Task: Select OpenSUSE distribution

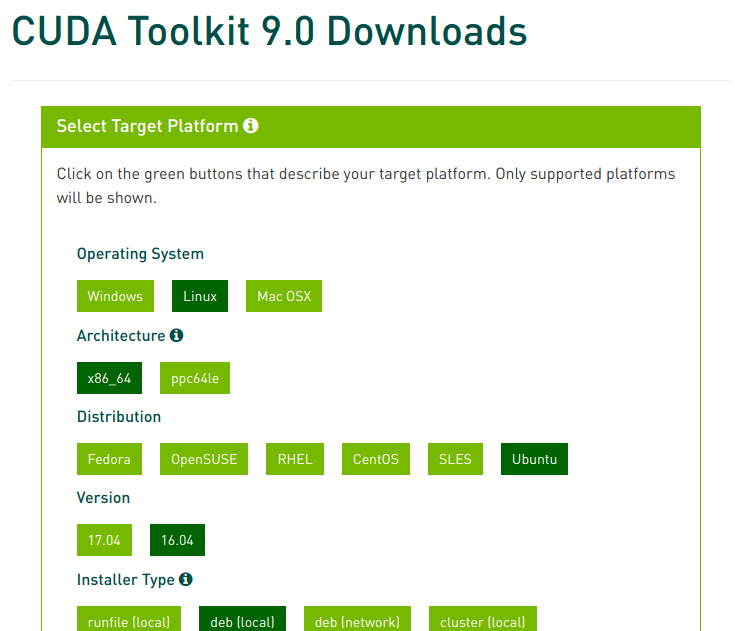Action: click(204, 459)
